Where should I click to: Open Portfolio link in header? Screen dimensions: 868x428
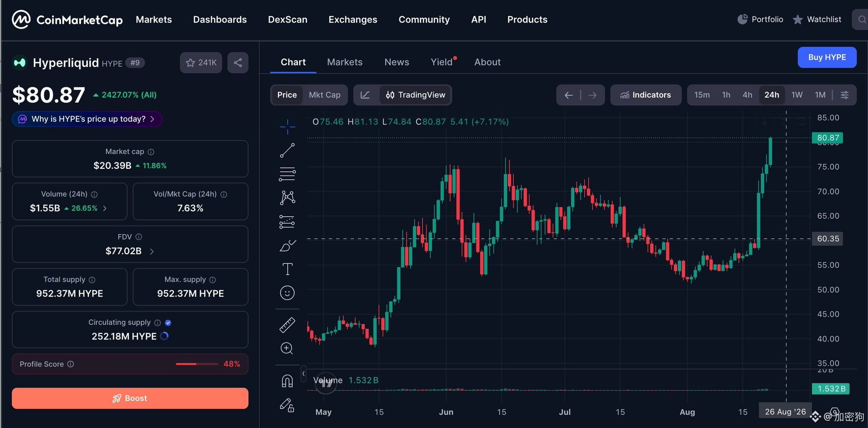click(x=761, y=20)
